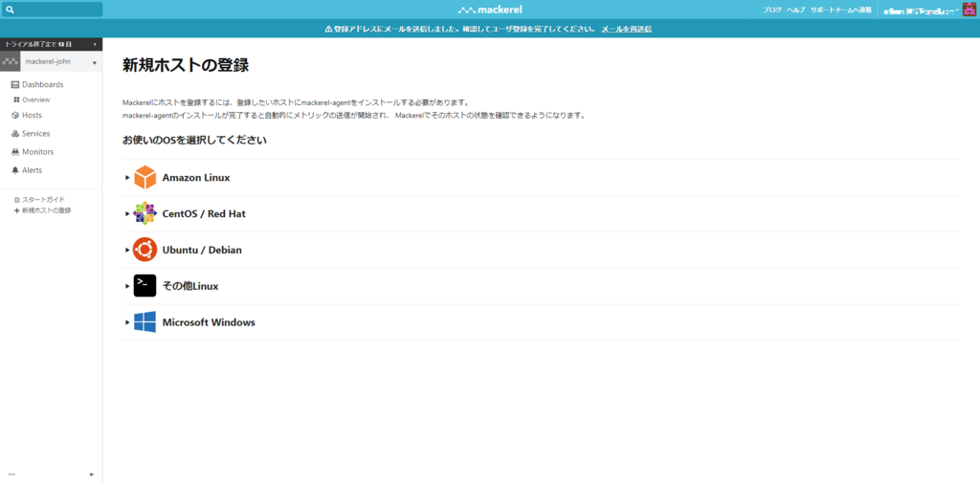
Task: Open the ヘルプ link
Action: [x=795, y=10]
